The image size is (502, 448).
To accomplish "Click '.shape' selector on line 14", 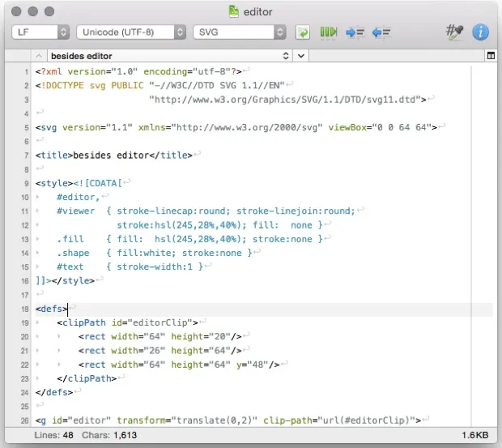I will (x=73, y=253).
